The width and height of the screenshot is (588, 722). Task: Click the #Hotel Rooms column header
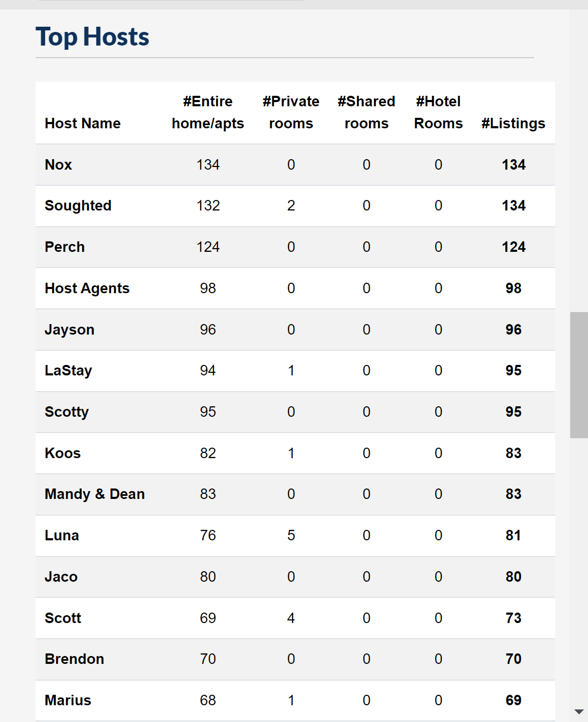(x=438, y=113)
